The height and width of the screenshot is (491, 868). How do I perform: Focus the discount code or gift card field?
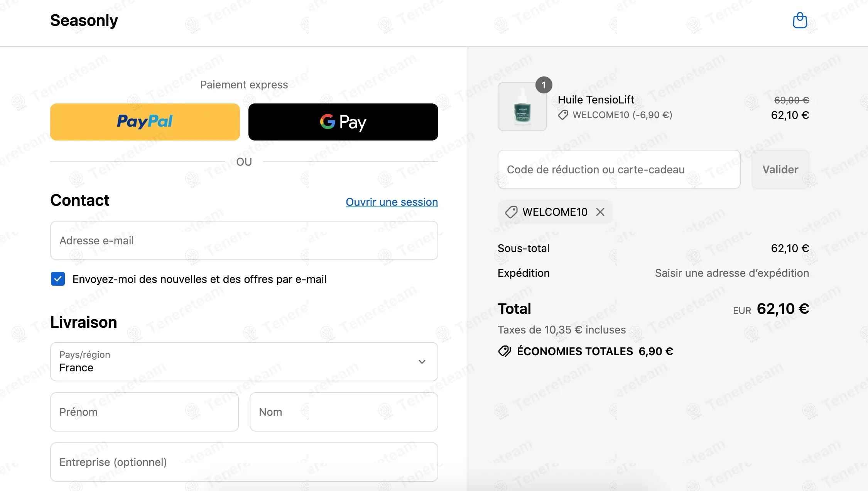[619, 169]
